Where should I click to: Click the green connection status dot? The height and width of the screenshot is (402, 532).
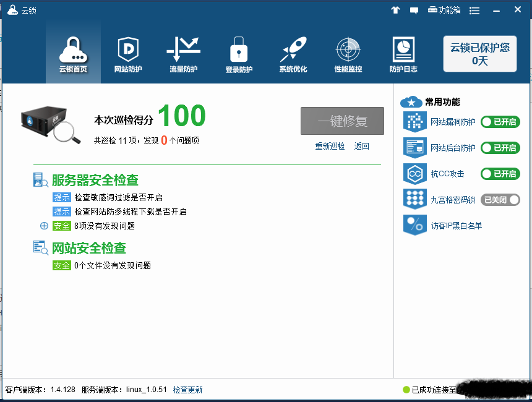[406, 390]
